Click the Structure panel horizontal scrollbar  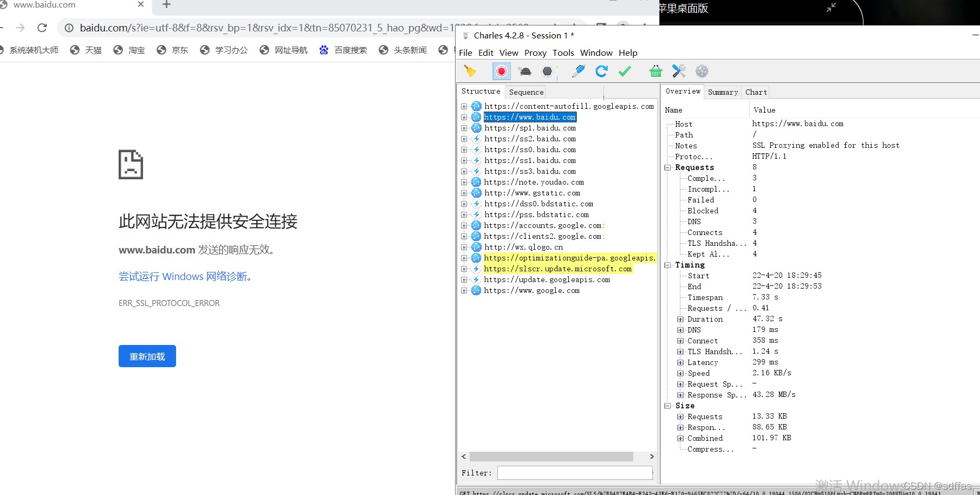click(551, 457)
